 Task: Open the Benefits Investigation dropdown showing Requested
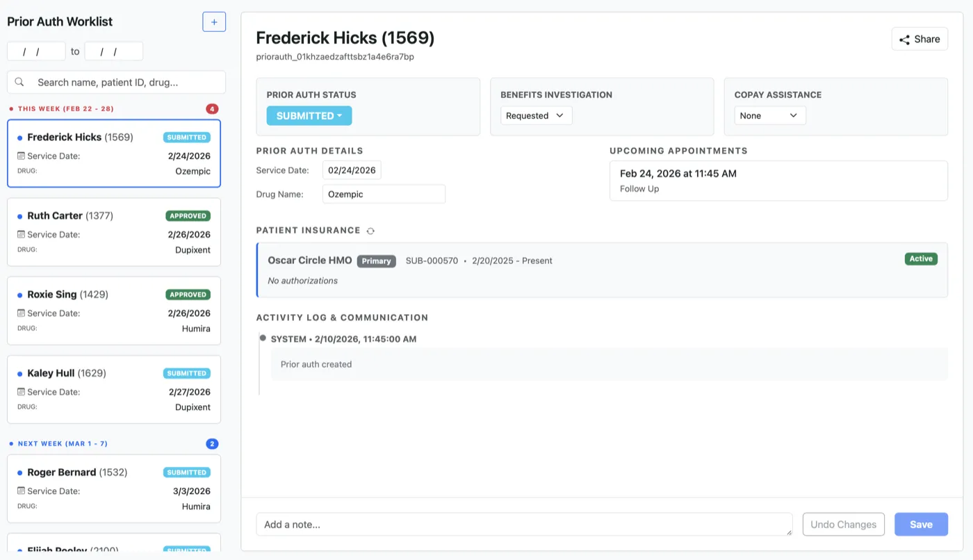535,115
